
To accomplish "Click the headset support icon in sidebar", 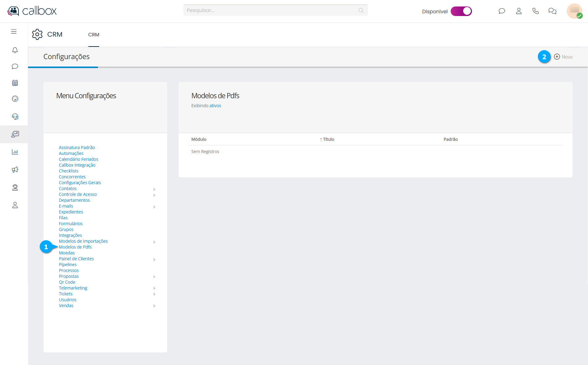I will click(15, 116).
